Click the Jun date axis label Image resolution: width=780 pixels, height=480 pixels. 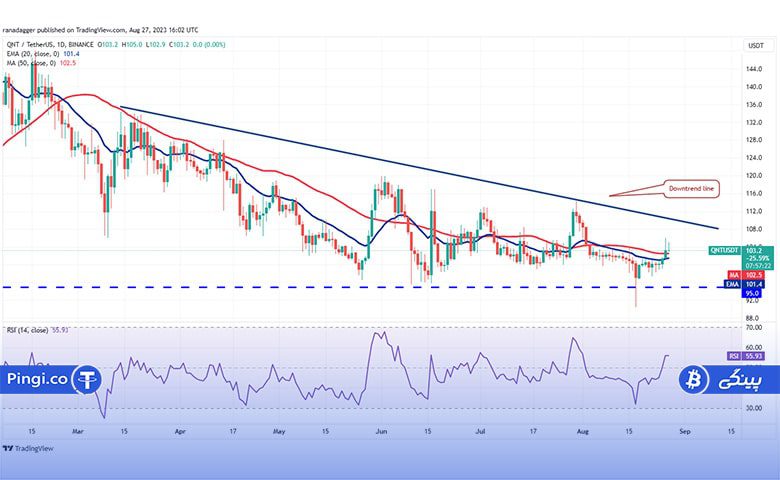[382, 432]
